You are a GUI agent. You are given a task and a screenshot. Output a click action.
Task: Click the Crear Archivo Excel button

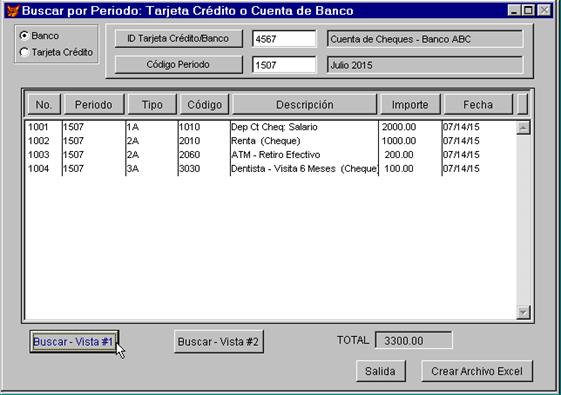477,371
